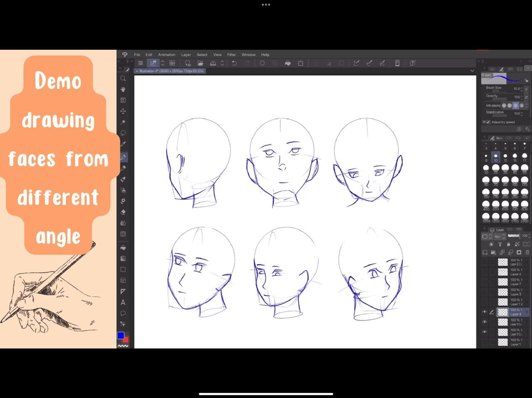Select the Zoom tool in the left toolbar
Image resolution: width=532 pixels, height=398 pixels.
pyautogui.click(x=123, y=79)
